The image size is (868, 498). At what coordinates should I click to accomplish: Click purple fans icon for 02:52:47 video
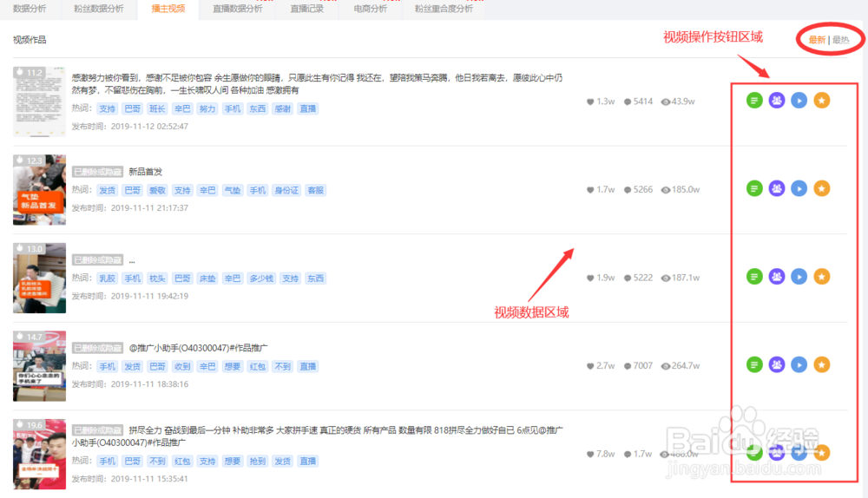point(777,101)
